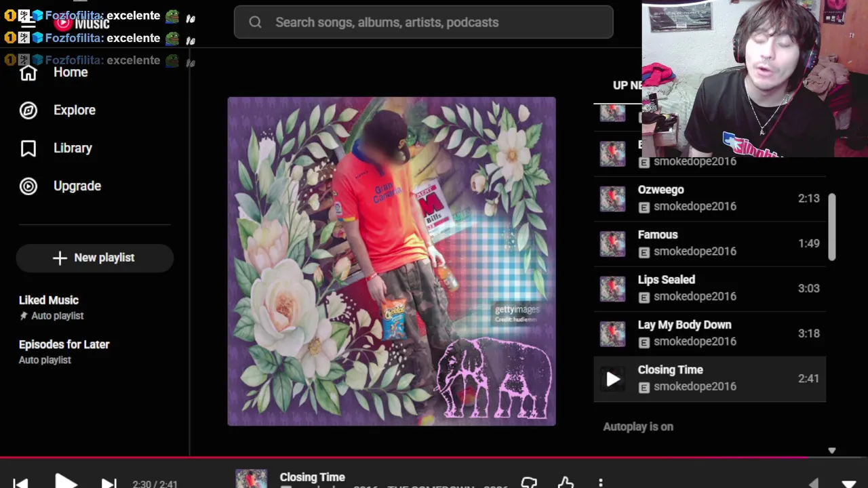
Task: Focus the search songs, albums, artists field
Action: coord(424,22)
